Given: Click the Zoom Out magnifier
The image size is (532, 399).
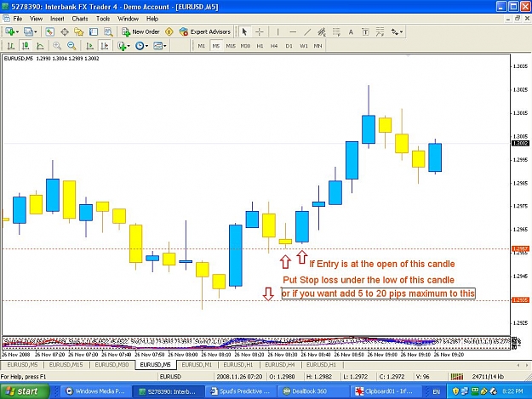Looking at the screenshot, I should click(72, 45).
